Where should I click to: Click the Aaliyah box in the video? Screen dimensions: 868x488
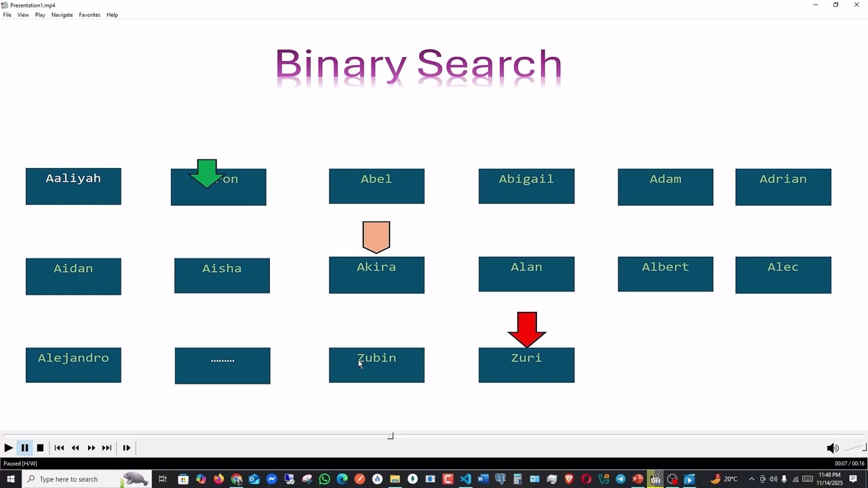pyautogui.click(x=73, y=186)
